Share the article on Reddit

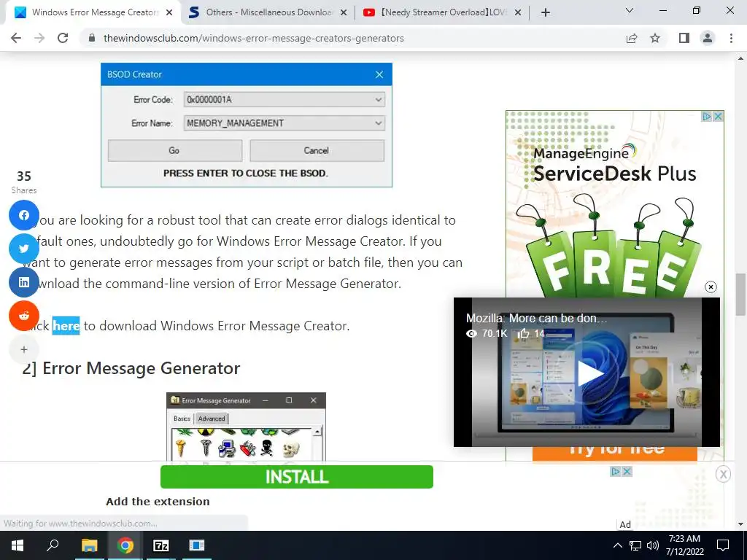pyautogui.click(x=24, y=315)
